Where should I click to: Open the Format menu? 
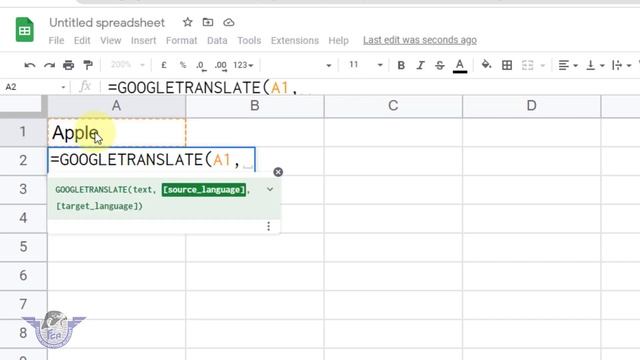pos(181,40)
